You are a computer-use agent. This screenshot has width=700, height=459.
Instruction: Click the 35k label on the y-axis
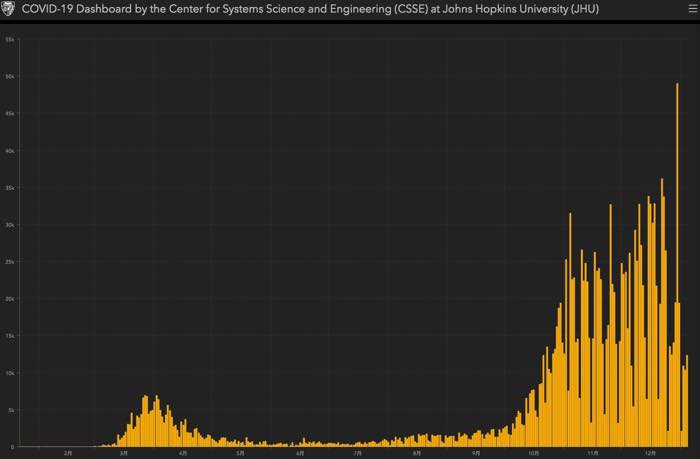tap(10, 188)
